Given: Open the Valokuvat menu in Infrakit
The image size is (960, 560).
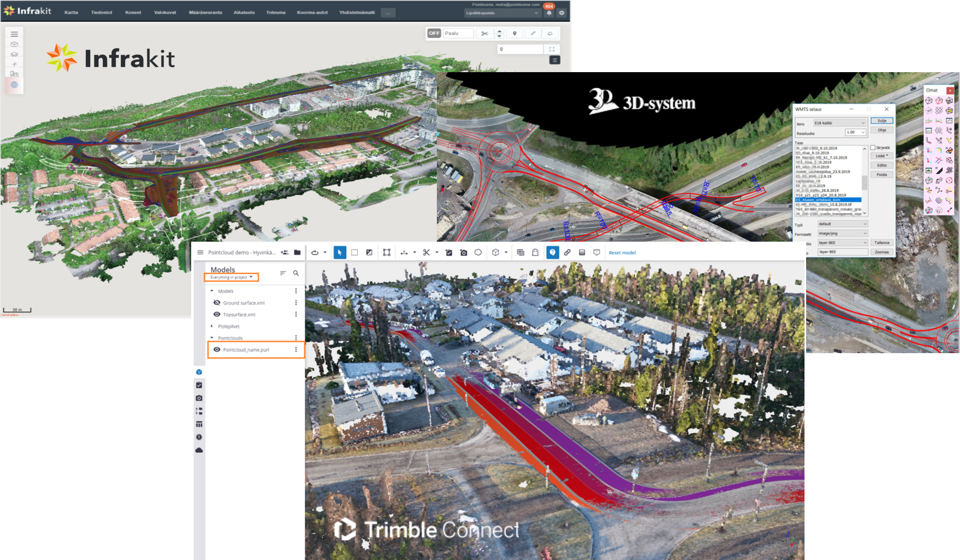Looking at the screenshot, I should 165,13.
